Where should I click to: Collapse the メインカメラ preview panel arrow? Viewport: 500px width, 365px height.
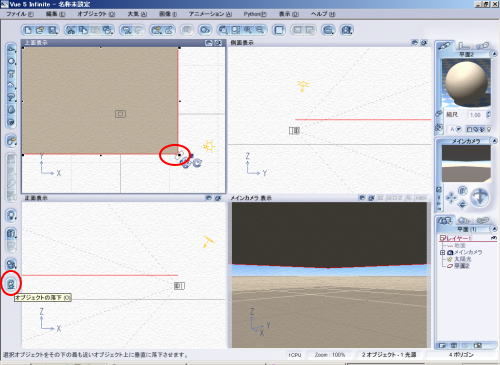[494, 141]
